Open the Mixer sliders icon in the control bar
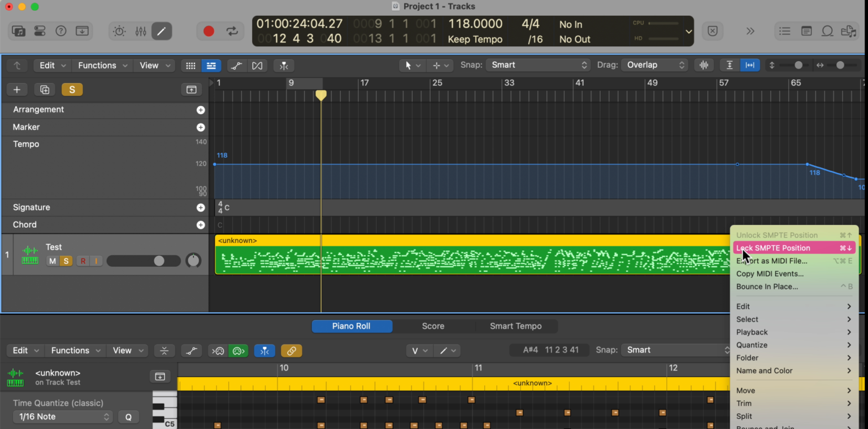Screen dimensions: 868x429 (140, 32)
